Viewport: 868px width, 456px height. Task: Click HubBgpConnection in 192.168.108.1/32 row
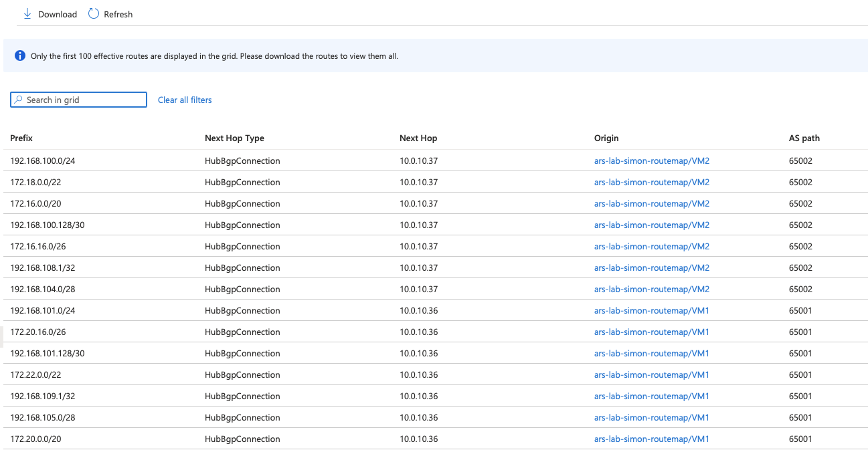coord(242,267)
